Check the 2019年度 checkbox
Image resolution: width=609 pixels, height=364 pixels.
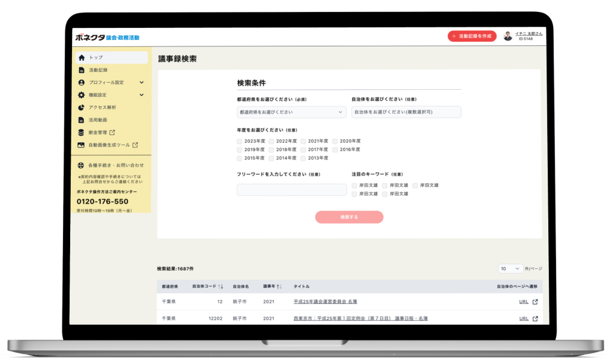click(x=240, y=150)
